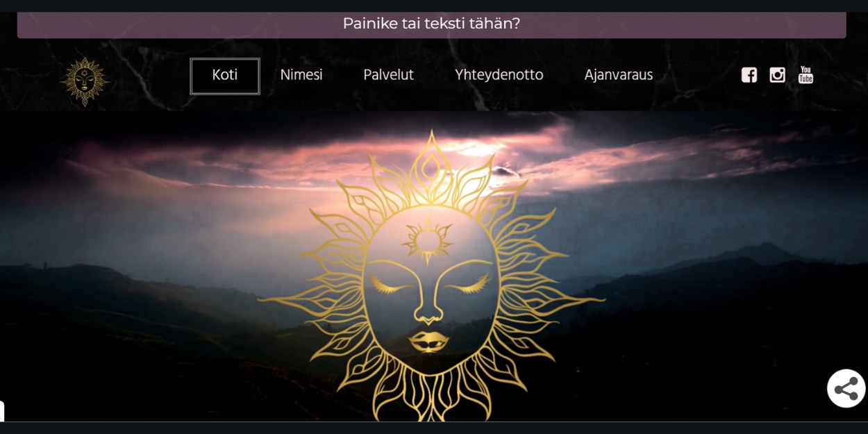
Task: Select the Koti menu item
Action: 225,76
